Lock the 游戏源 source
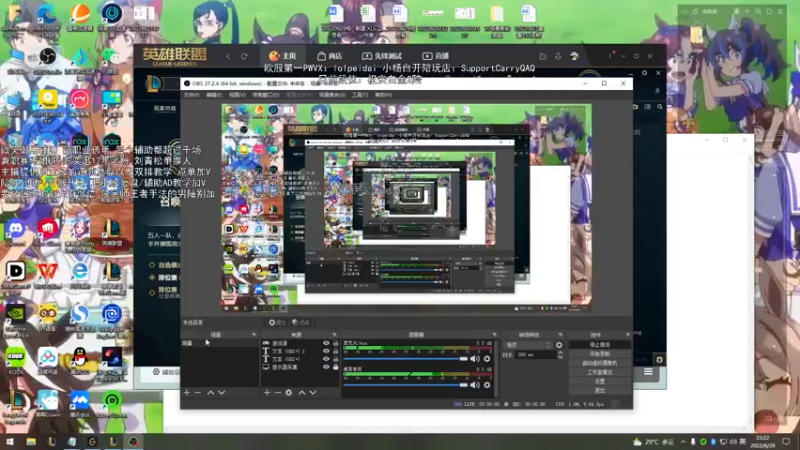The image size is (800, 450). coord(335,343)
